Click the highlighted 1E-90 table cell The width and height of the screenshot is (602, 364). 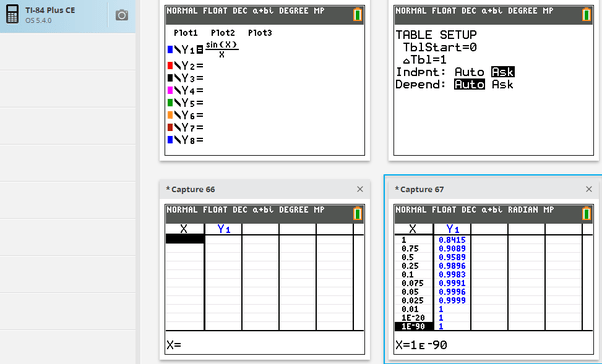(x=413, y=326)
